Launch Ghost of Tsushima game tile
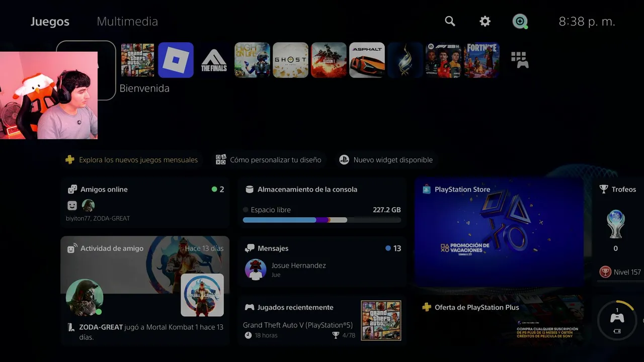The width and height of the screenshot is (644, 362). (290, 60)
